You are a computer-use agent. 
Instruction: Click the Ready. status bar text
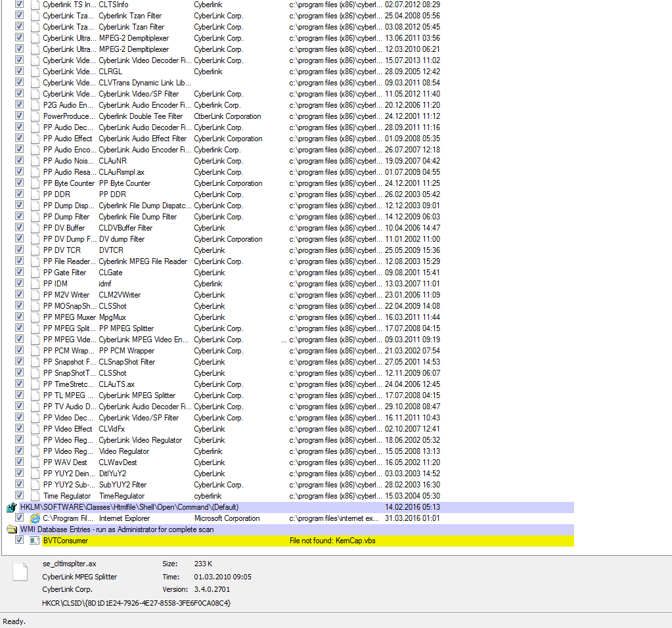point(14,621)
